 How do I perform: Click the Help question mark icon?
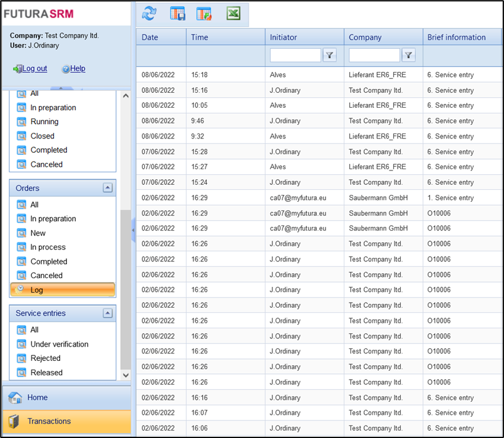tap(65, 69)
